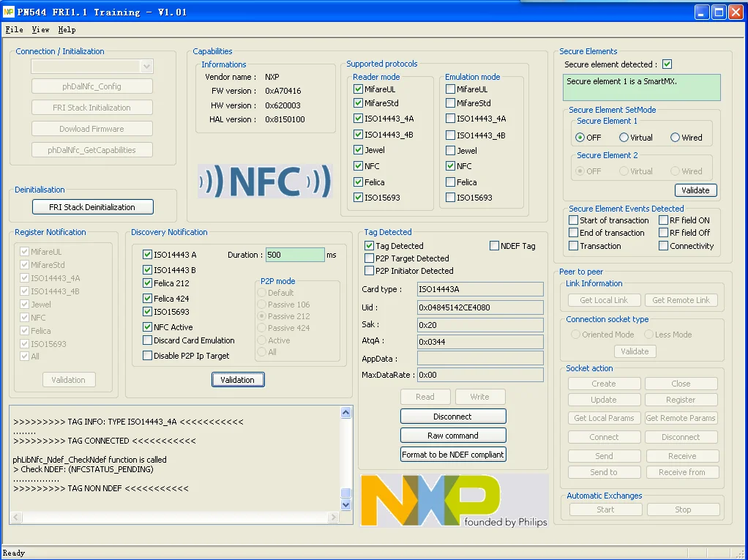Select Virtual mode for Secure Element 1

(624, 138)
